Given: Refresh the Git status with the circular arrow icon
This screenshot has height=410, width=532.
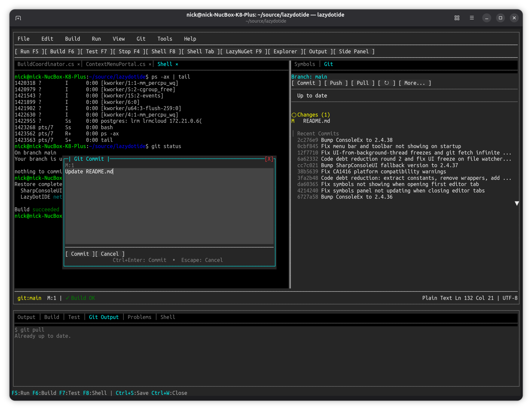Looking at the screenshot, I should tap(387, 83).
